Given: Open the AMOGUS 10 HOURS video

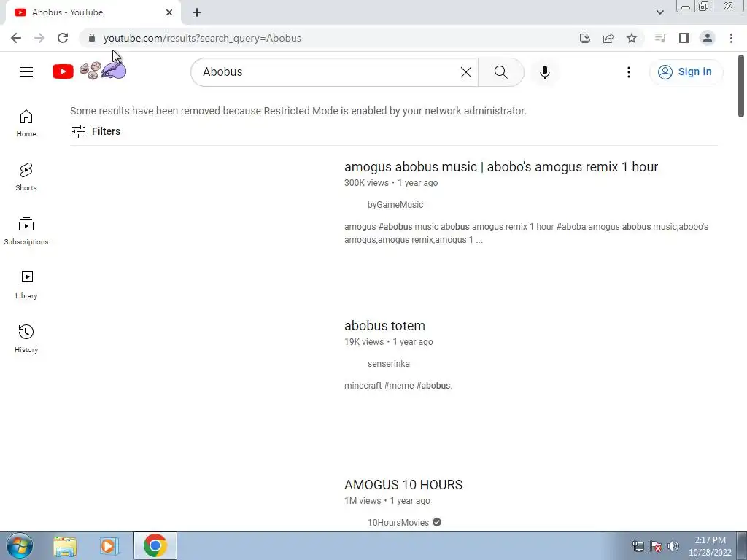Looking at the screenshot, I should (403, 485).
